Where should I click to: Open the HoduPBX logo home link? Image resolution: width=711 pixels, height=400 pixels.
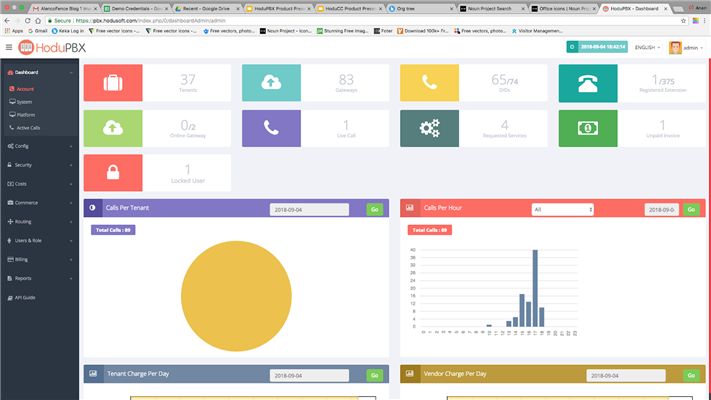click(52, 47)
